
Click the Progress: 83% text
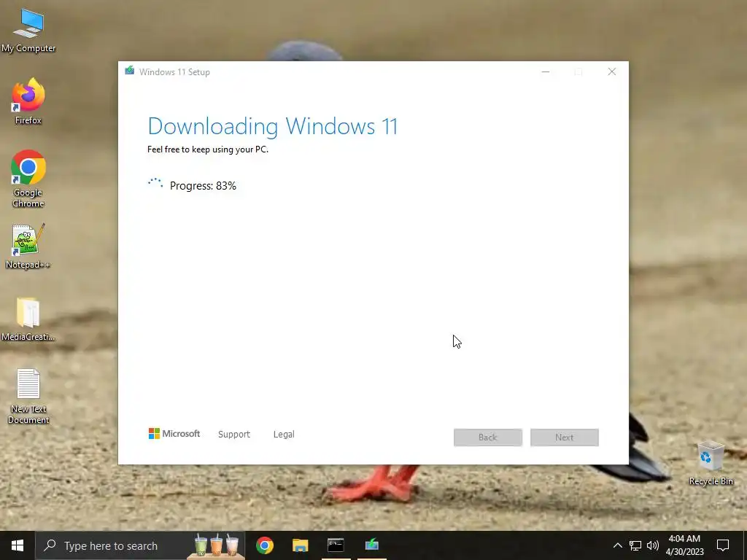tap(203, 186)
